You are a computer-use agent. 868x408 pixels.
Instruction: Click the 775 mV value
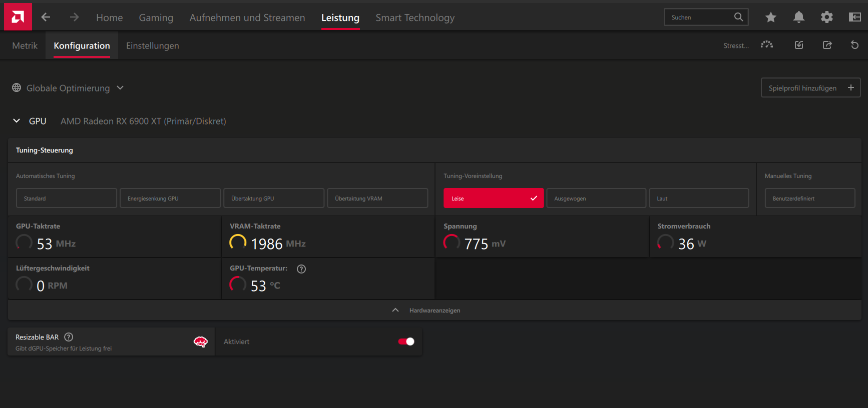(485, 243)
